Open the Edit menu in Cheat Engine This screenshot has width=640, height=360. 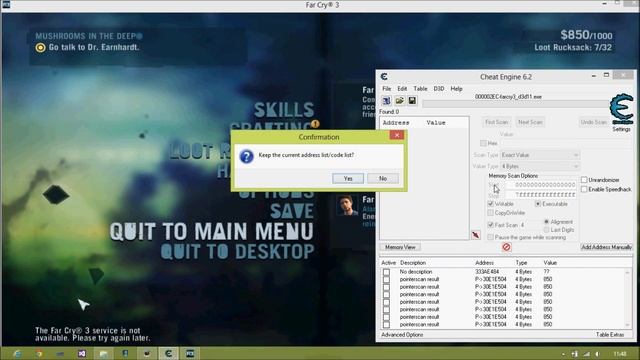click(x=402, y=89)
